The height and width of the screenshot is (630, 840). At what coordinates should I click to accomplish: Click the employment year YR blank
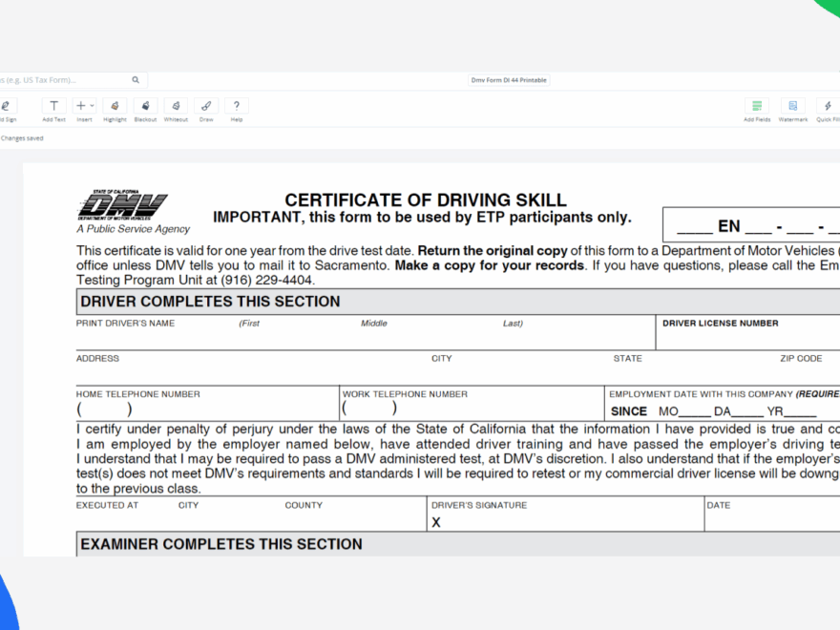[800, 411]
